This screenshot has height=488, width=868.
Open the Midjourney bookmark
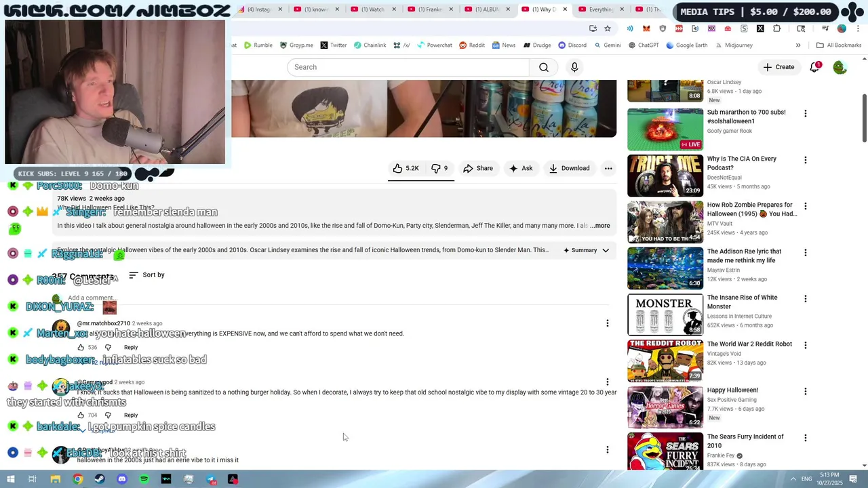(x=734, y=45)
